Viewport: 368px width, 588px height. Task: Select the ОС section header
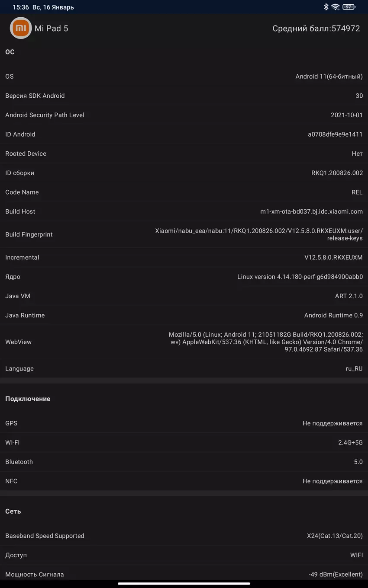[x=10, y=52]
